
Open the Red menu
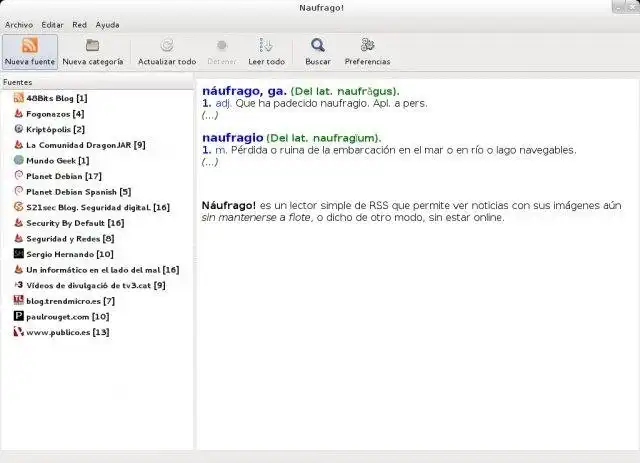pyautogui.click(x=79, y=25)
